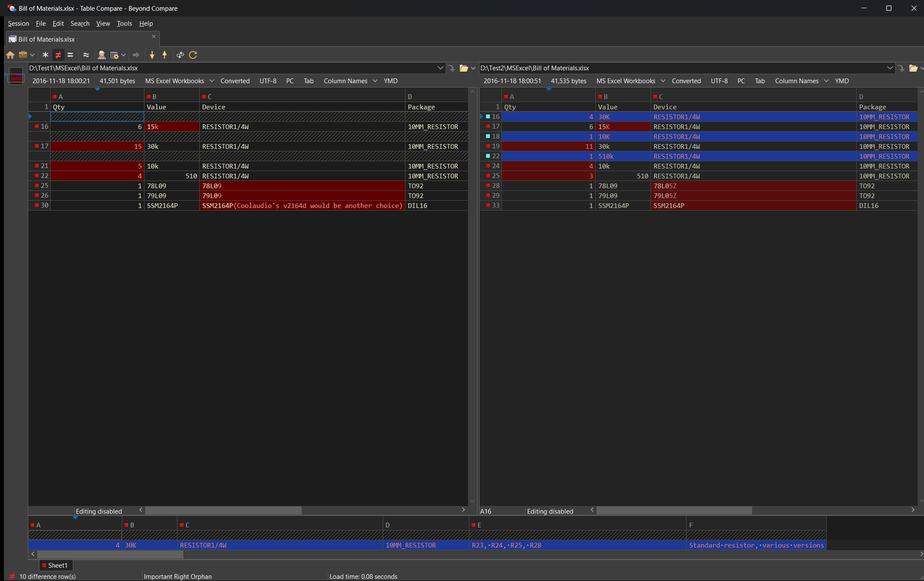Click the 10 difference row(s) status entry
The width and height of the screenshot is (924, 581).
[47, 577]
